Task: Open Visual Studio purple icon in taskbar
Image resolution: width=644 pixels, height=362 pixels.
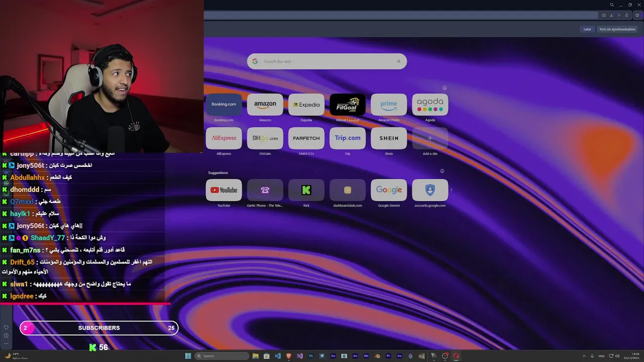Action: 300,356
